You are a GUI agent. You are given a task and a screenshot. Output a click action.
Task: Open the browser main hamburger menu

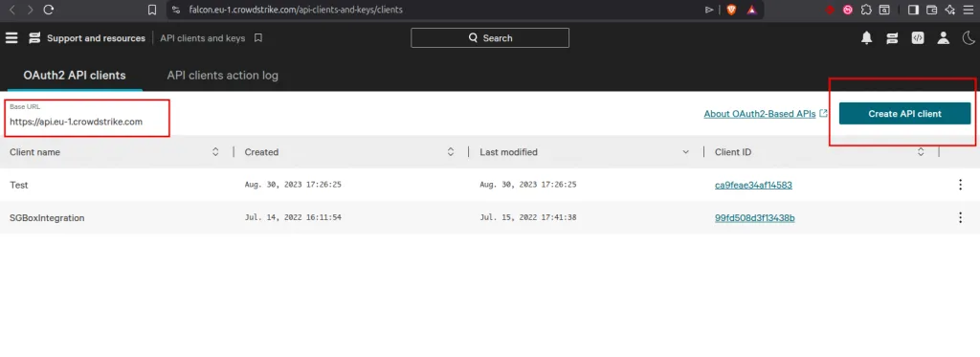[x=969, y=10]
